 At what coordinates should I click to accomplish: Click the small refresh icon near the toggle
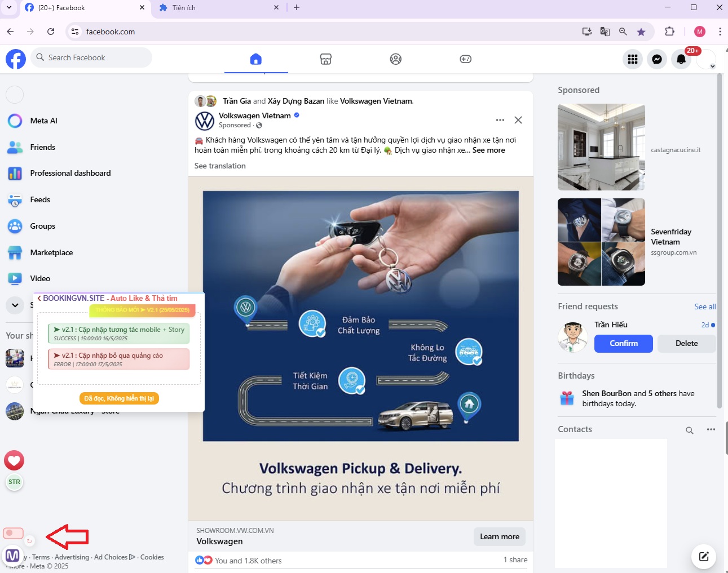pos(29,541)
